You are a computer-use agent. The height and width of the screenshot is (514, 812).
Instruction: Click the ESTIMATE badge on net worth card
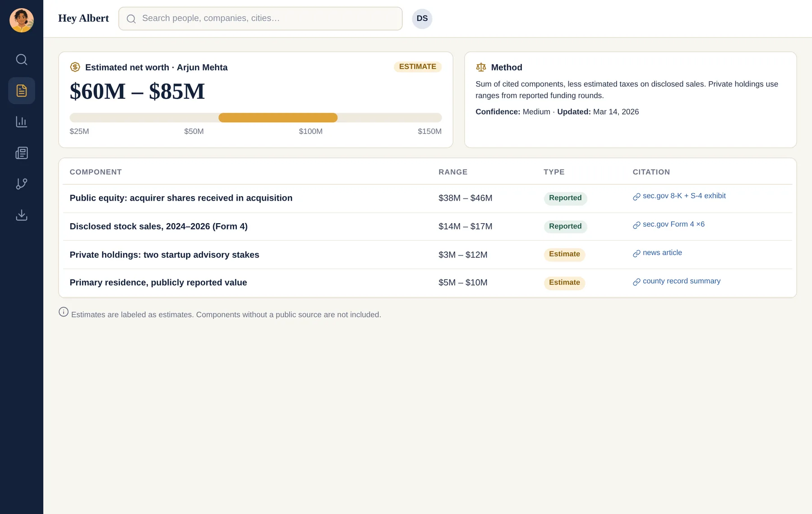pyautogui.click(x=418, y=67)
